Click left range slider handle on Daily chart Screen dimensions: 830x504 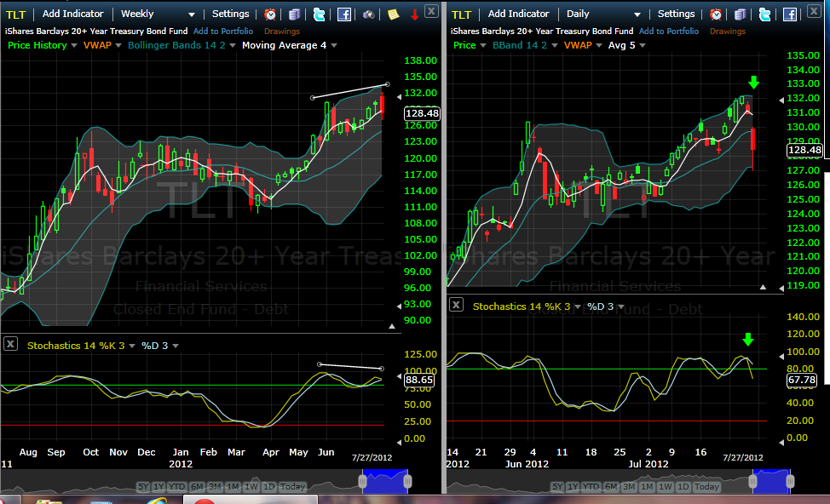point(752,481)
